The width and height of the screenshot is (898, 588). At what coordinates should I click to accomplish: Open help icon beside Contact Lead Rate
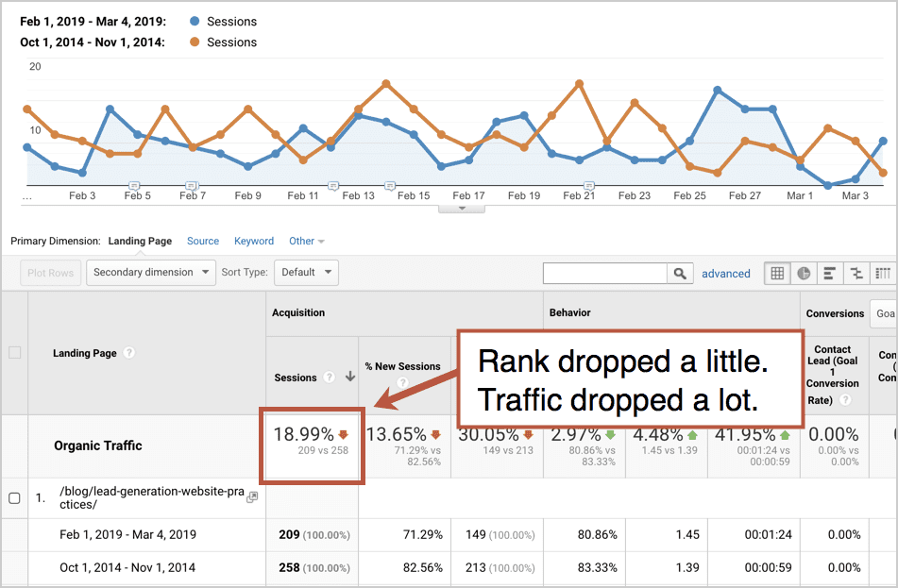coord(845,400)
